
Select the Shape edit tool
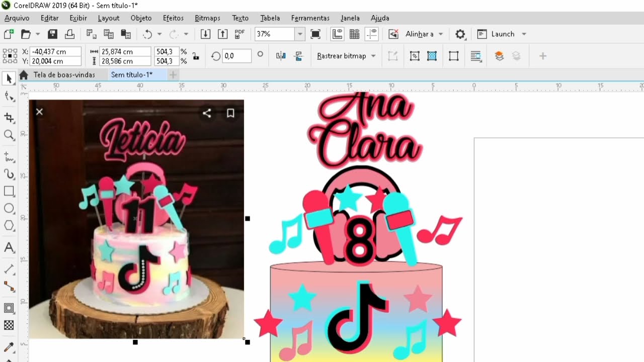pyautogui.click(x=9, y=97)
